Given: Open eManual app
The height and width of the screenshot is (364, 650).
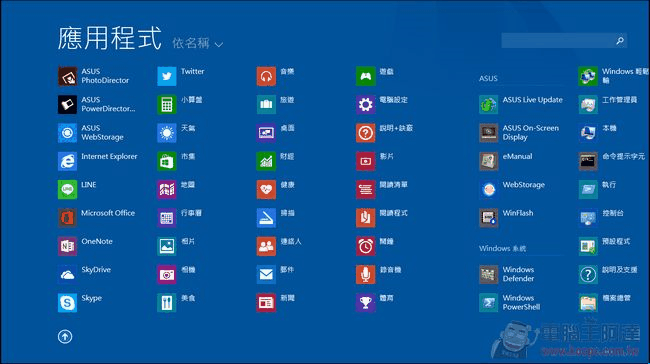Looking at the screenshot, I should coord(506,161).
